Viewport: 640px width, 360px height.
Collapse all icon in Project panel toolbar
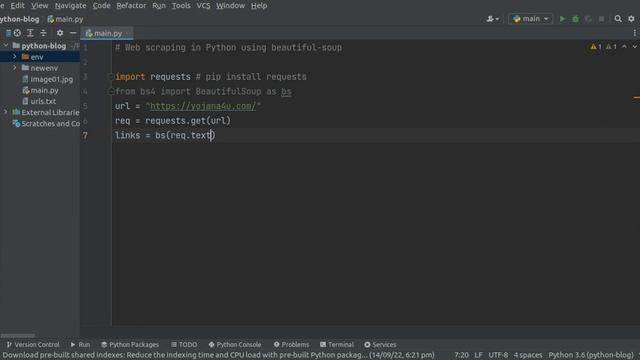(43, 33)
